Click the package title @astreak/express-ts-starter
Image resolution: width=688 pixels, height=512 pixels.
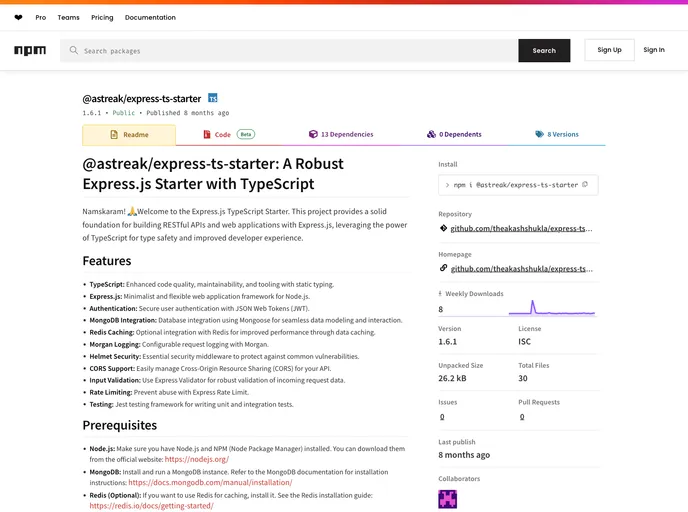(x=142, y=99)
